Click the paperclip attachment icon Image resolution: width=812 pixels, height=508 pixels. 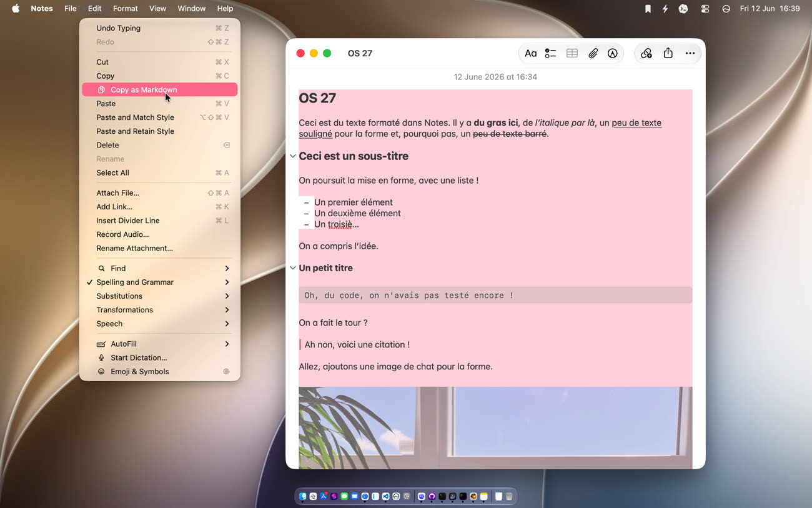(593, 53)
